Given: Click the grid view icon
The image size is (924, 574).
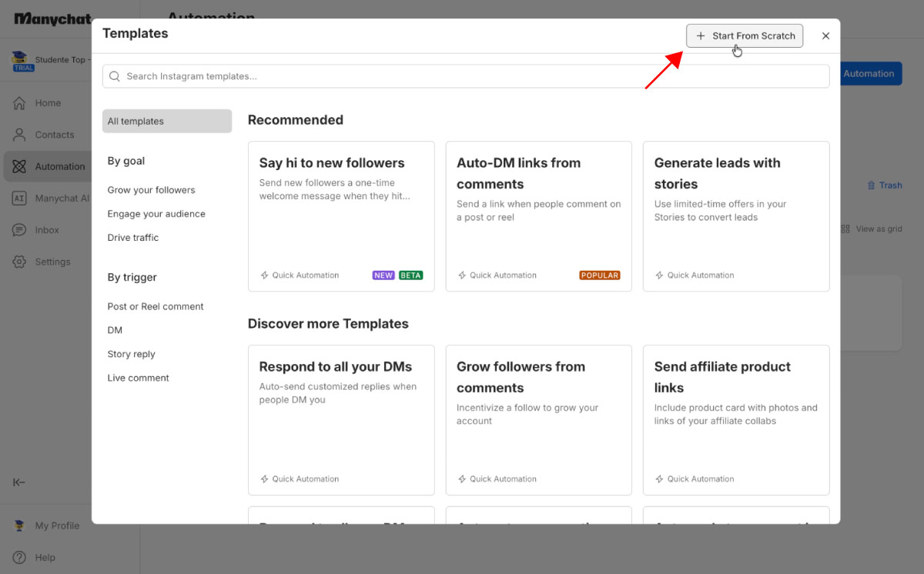Looking at the screenshot, I should pos(845,229).
